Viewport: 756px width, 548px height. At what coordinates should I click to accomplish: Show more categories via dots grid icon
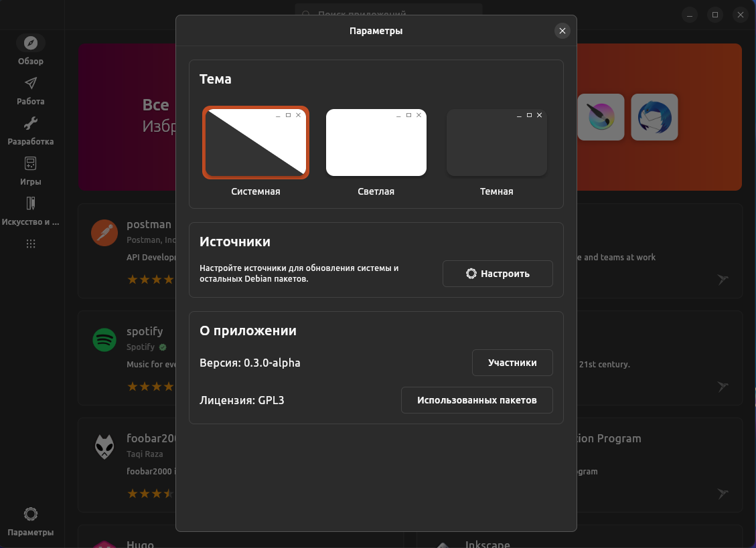coord(30,244)
